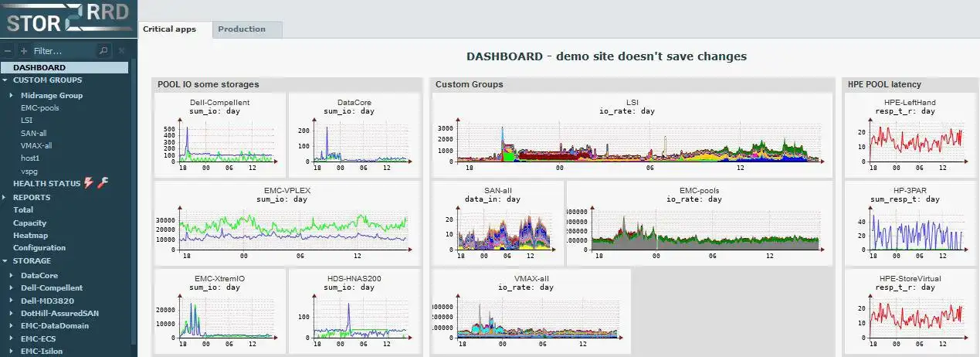
Task: Open the HPE-LeftHand resp_t_r graph
Action: 910,134
